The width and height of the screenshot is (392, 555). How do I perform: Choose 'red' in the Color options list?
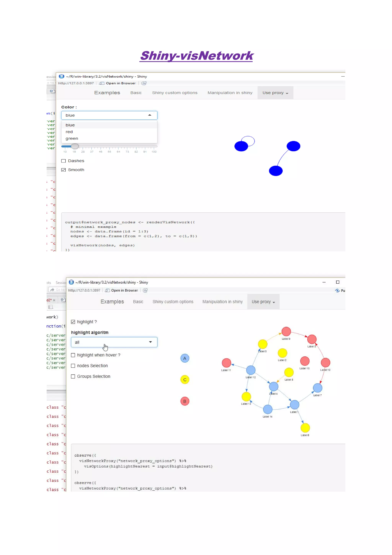click(109, 132)
